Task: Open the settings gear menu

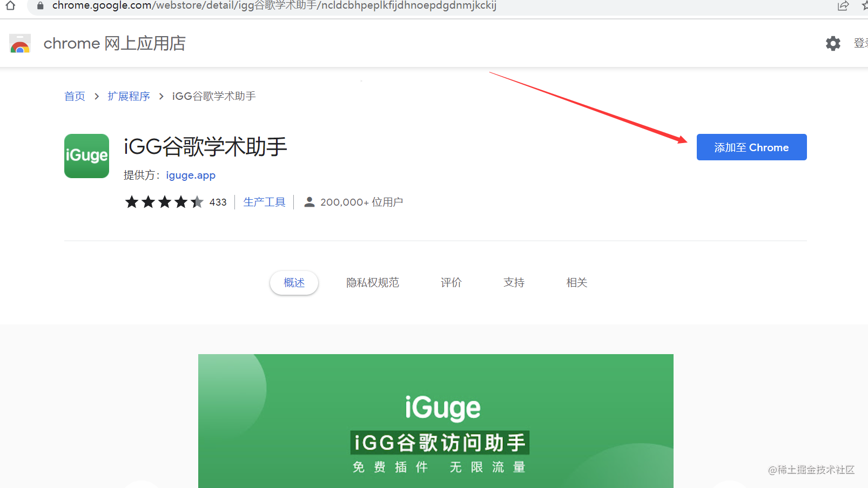Action: (x=833, y=43)
